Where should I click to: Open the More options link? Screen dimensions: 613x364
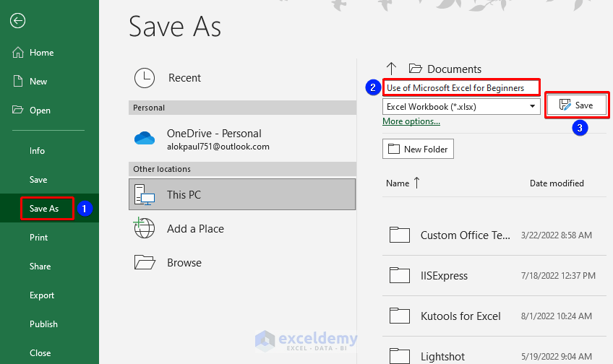click(x=411, y=121)
